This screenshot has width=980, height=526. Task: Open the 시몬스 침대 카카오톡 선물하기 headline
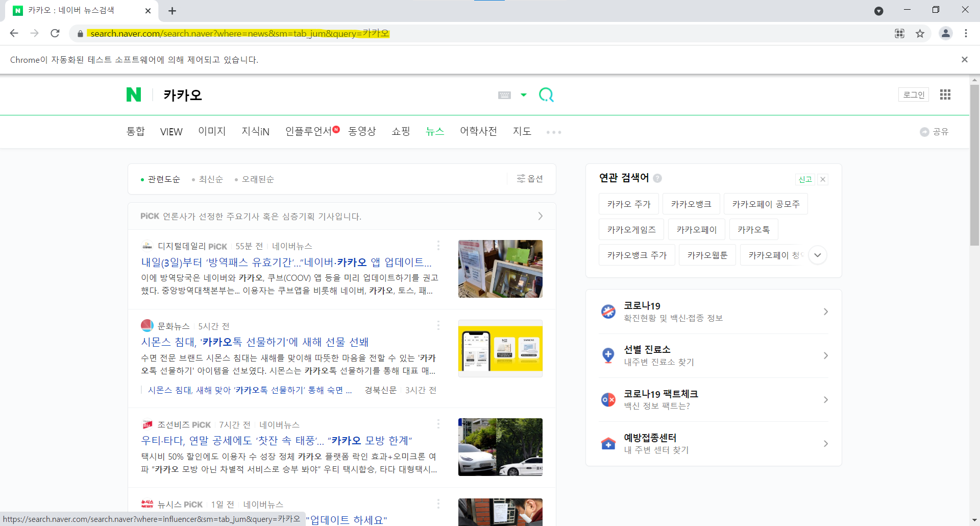255,342
